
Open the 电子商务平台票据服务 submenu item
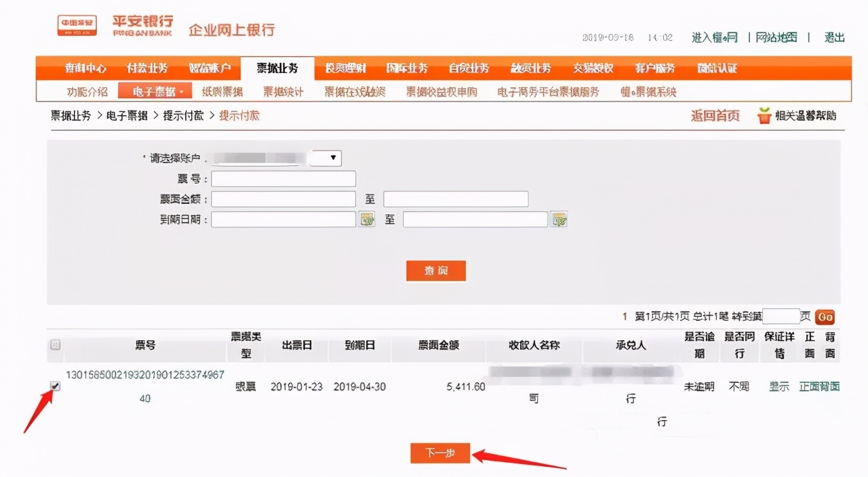(x=549, y=91)
